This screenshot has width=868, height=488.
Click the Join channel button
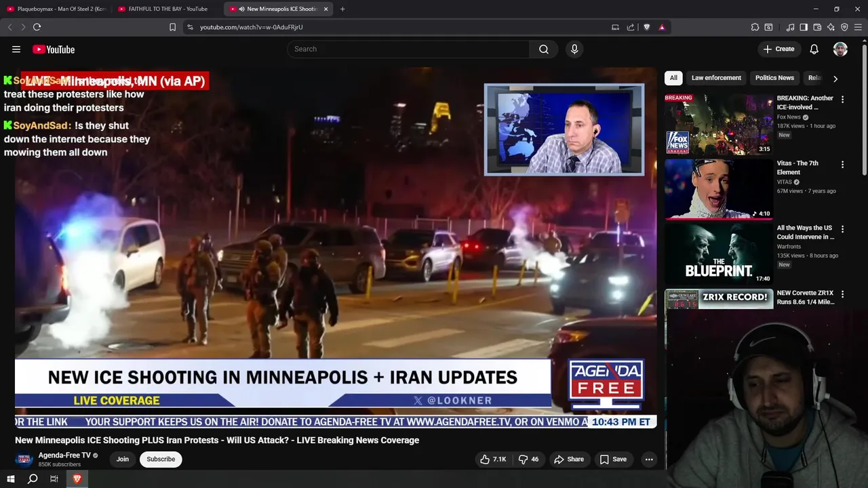pyautogui.click(x=122, y=460)
